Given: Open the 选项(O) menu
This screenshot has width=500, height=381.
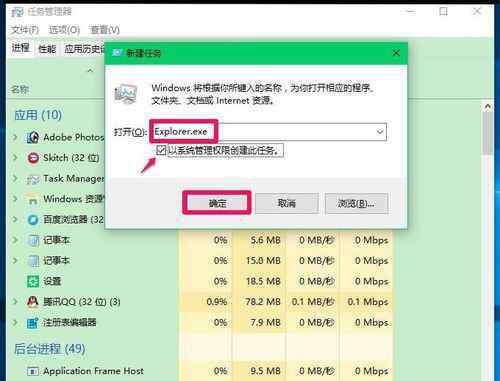Looking at the screenshot, I should [64, 30].
